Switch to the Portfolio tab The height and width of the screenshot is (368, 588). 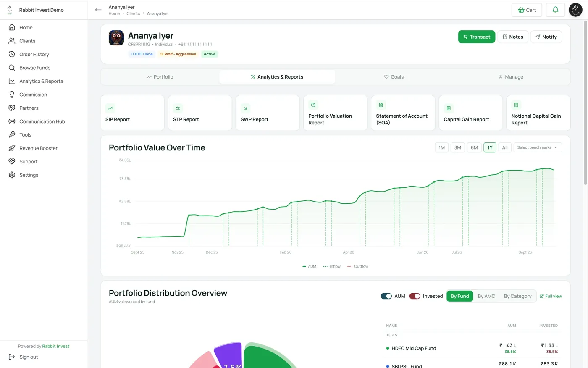(160, 77)
